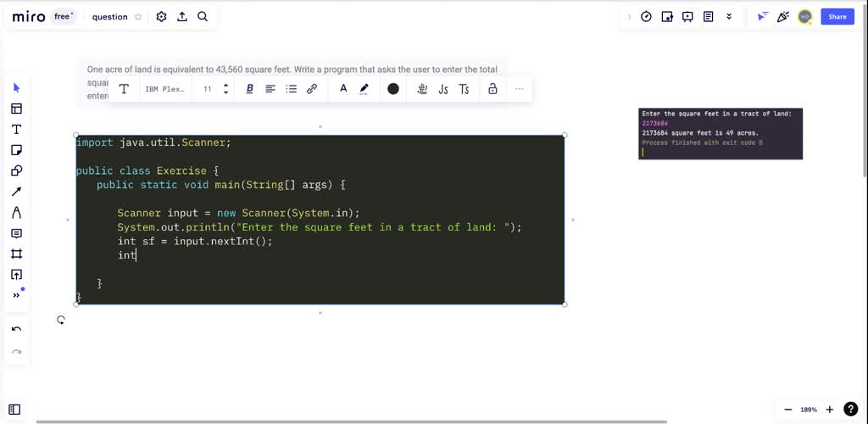Click the Share button

[x=837, y=16]
